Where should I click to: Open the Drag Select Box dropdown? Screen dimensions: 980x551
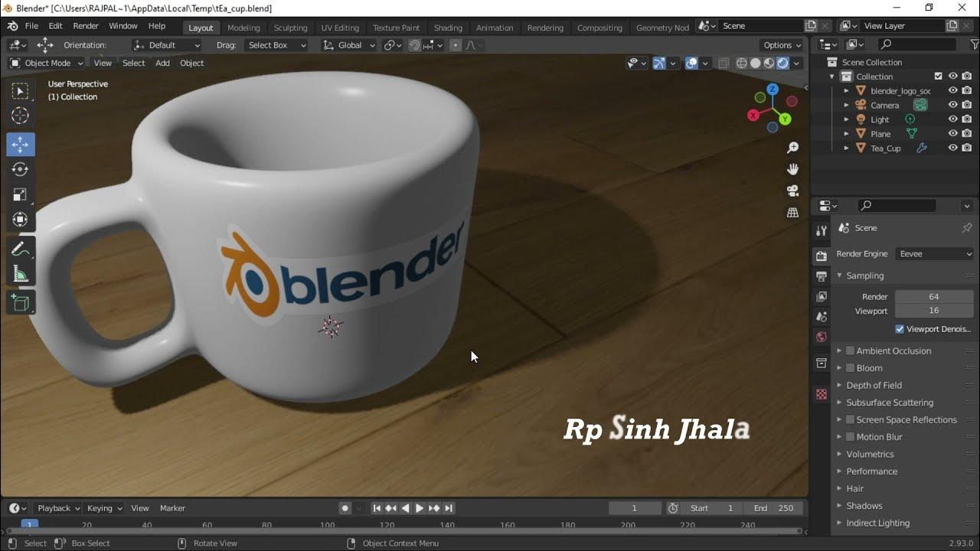[276, 45]
